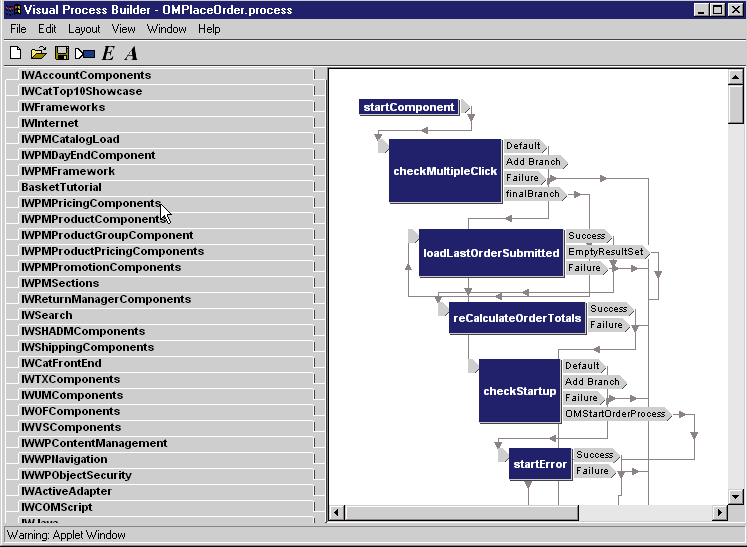This screenshot has height=547, width=747.
Task: Click the OMStartOrderProcess branch label
Action: 615,414
